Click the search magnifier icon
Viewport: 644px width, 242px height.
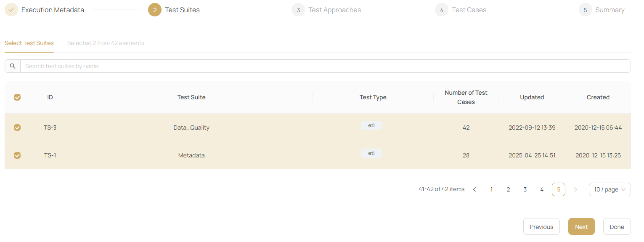[13, 66]
